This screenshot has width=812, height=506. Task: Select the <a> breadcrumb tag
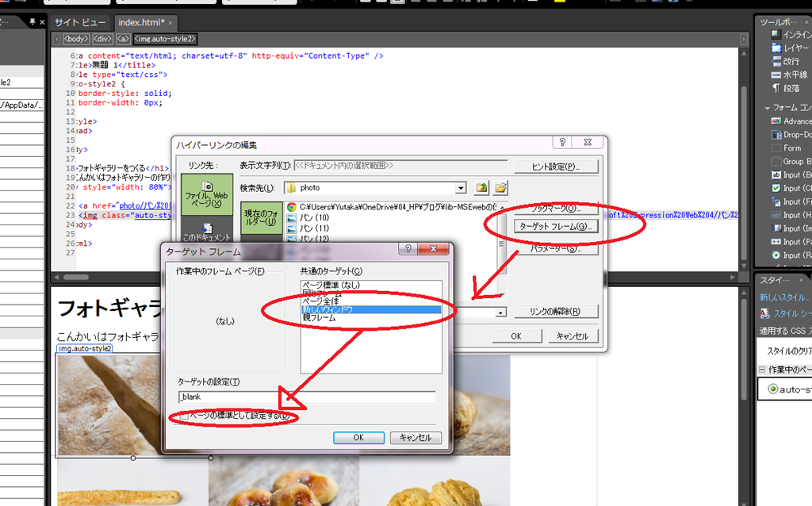(x=123, y=39)
